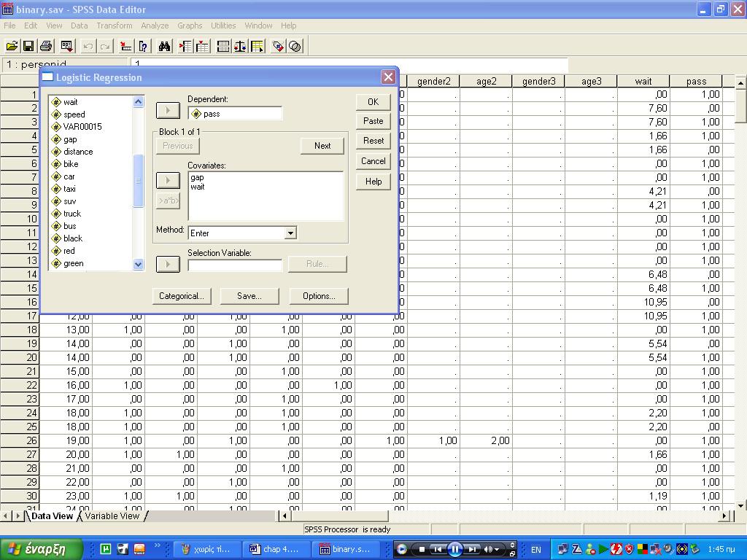Select 'speed' in the variable list

click(x=74, y=114)
